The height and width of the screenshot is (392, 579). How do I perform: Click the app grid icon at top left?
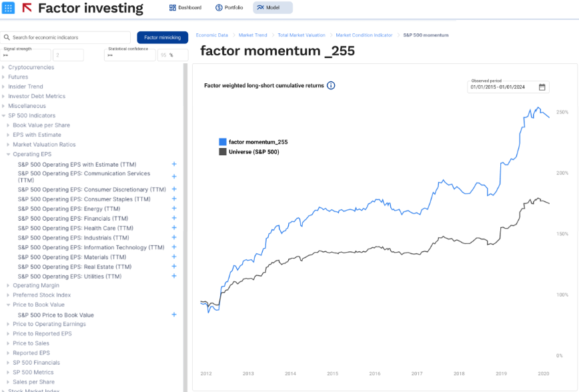9,8
